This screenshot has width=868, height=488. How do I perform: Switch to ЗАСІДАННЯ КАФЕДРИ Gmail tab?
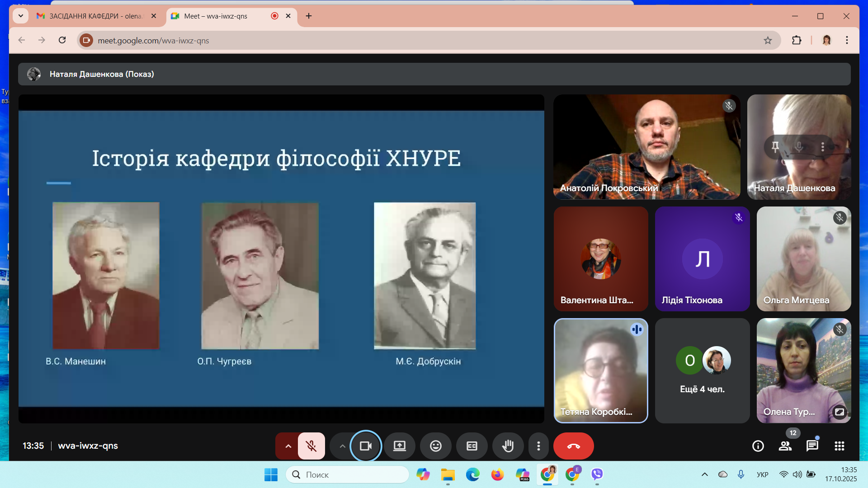[x=95, y=16]
